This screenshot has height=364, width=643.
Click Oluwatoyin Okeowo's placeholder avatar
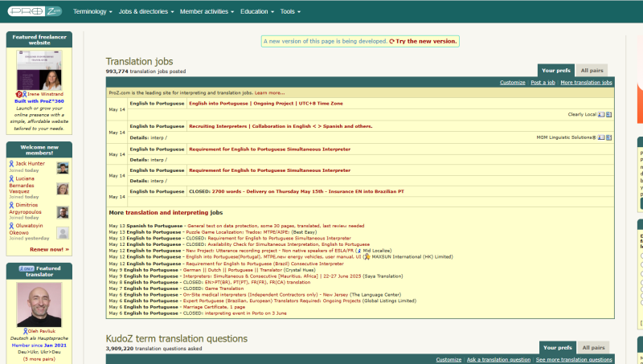63,233
